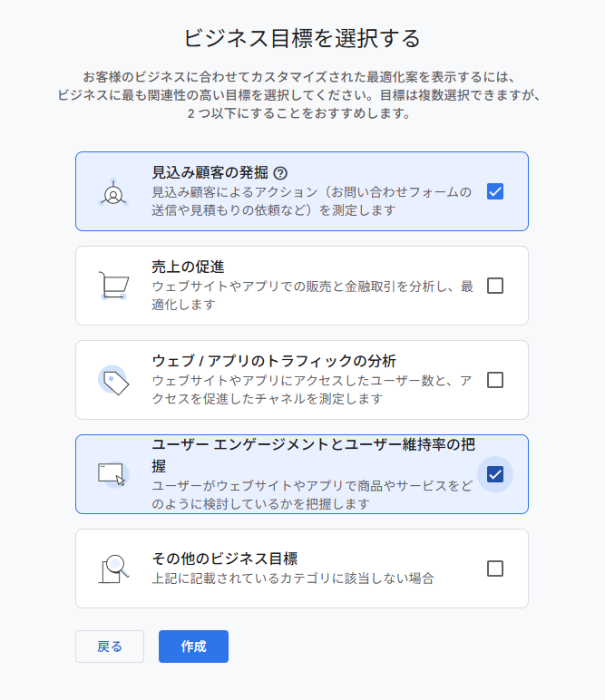Viewport: 605px width, 700px height.
Task: Uncheck the ユーザー エンゲージメント checkbox
Action: pos(494,474)
